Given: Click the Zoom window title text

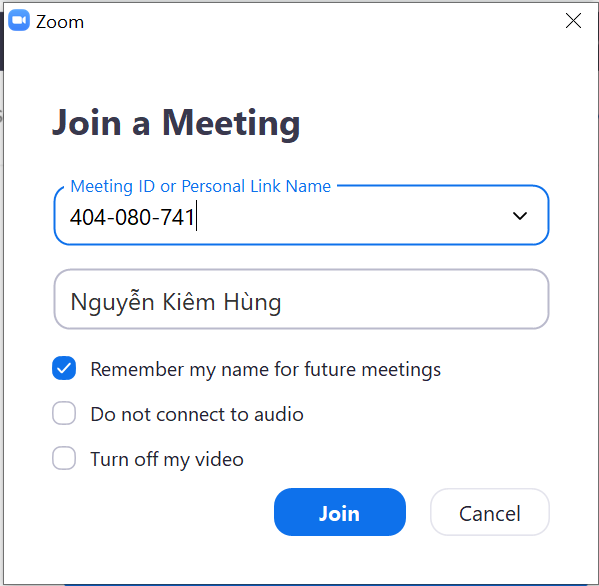Looking at the screenshot, I should 60,22.
